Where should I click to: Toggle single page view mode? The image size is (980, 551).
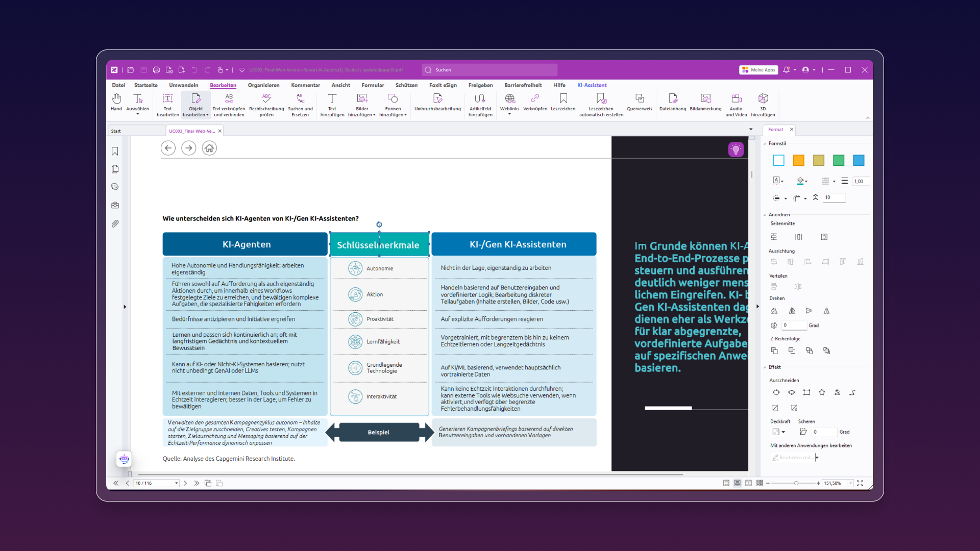[x=726, y=483]
